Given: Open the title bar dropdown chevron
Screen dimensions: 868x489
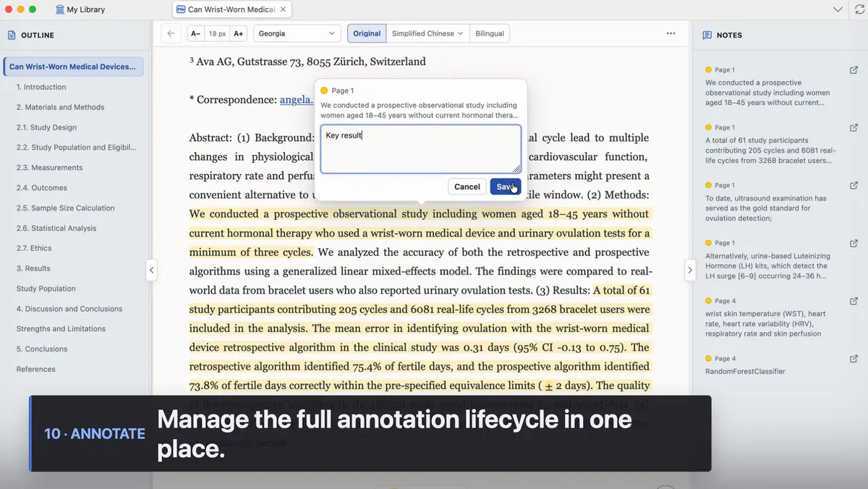Looking at the screenshot, I should click(x=838, y=9).
